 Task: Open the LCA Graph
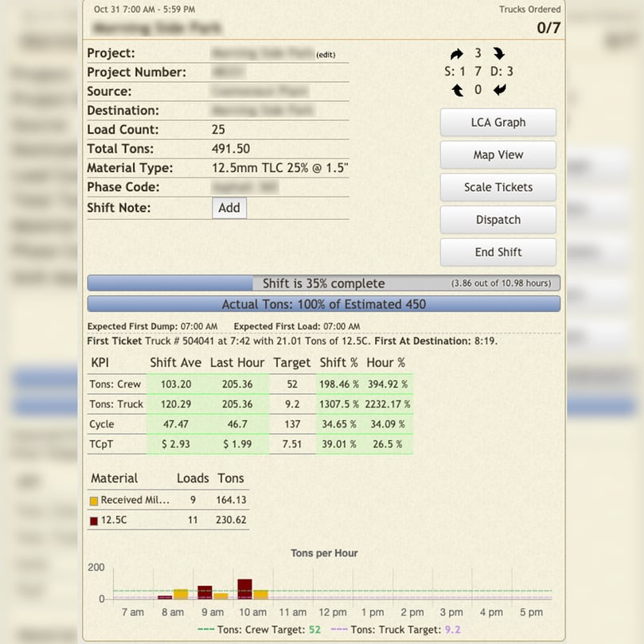[x=498, y=123]
